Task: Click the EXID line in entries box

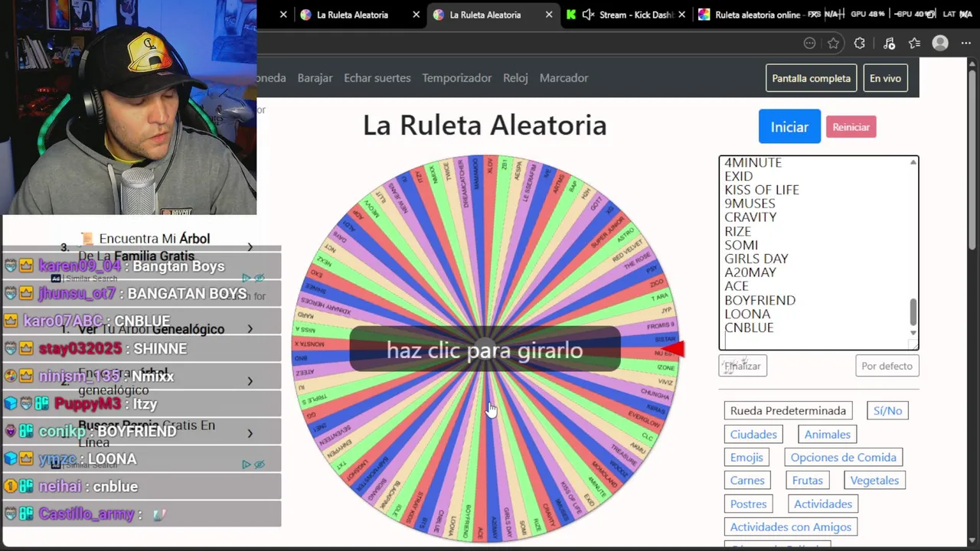Action: click(x=739, y=176)
